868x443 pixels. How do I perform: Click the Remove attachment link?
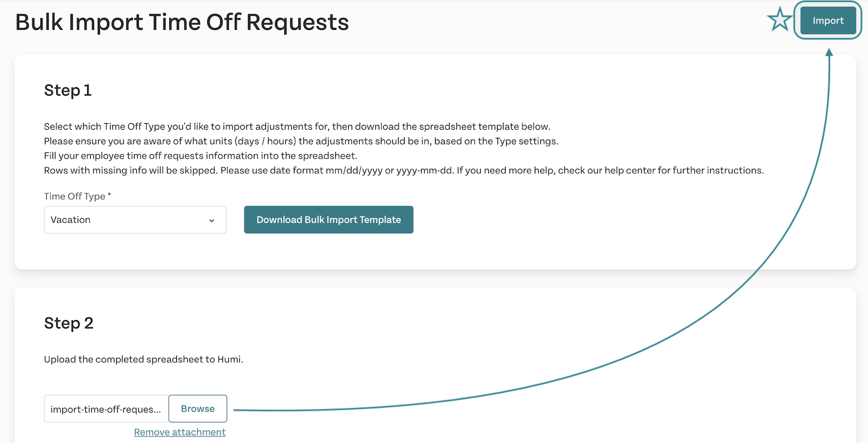click(180, 432)
